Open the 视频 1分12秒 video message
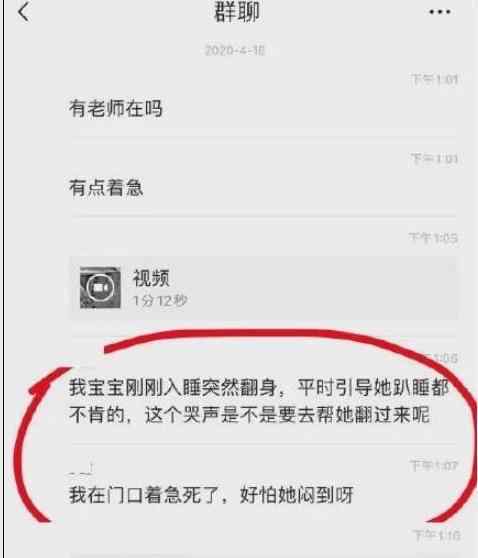The height and width of the screenshot is (558, 478). tap(263, 288)
